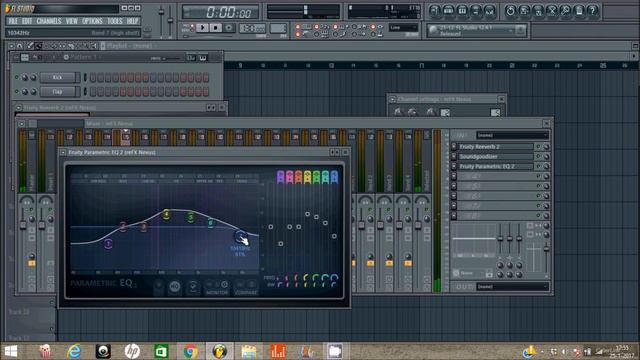Screen dimensions: 640x360
Task: Open the EDIT menu
Action: click(x=27, y=21)
